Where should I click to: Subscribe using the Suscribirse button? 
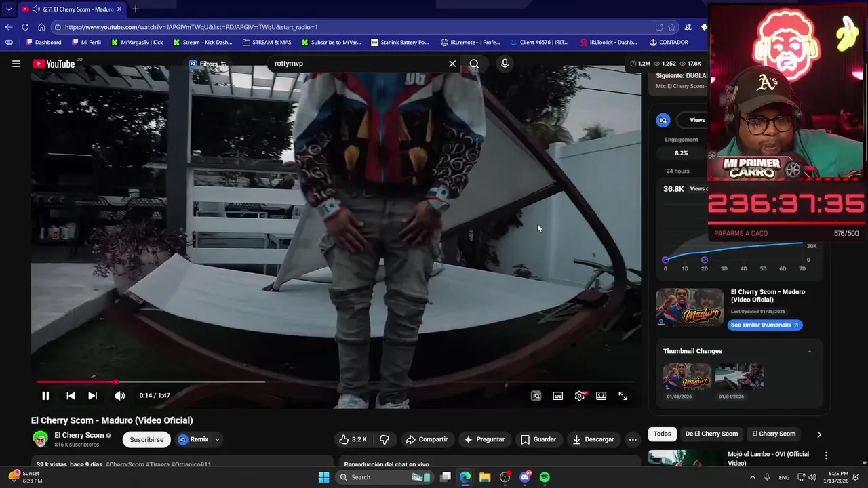[146, 439]
